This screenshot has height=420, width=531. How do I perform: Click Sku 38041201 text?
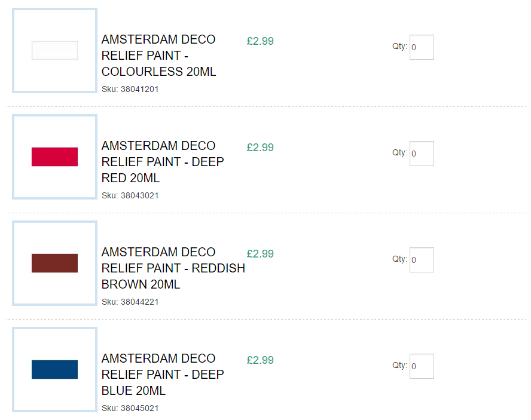coord(130,89)
